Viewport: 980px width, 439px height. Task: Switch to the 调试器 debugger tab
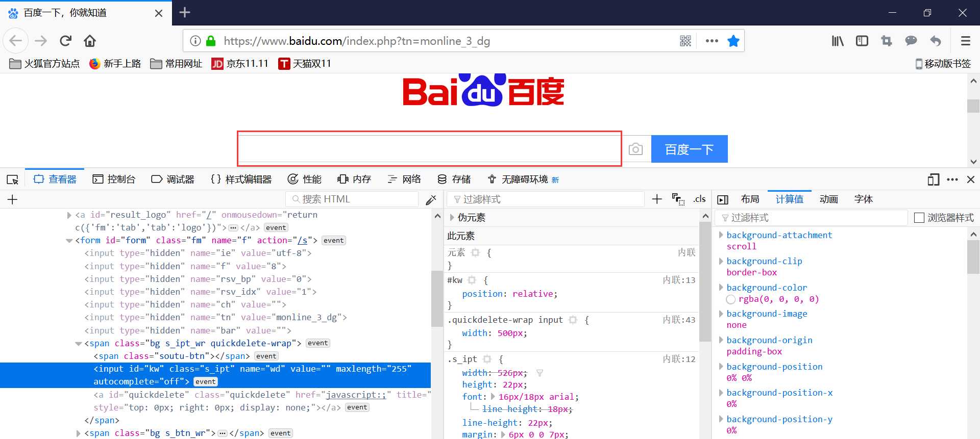[x=173, y=179]
